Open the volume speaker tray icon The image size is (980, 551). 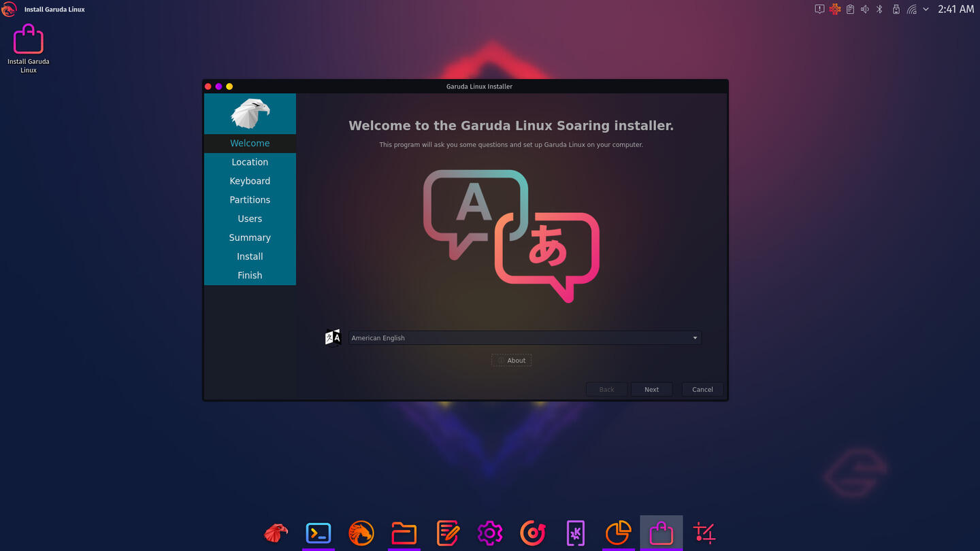tap(865, 10)
